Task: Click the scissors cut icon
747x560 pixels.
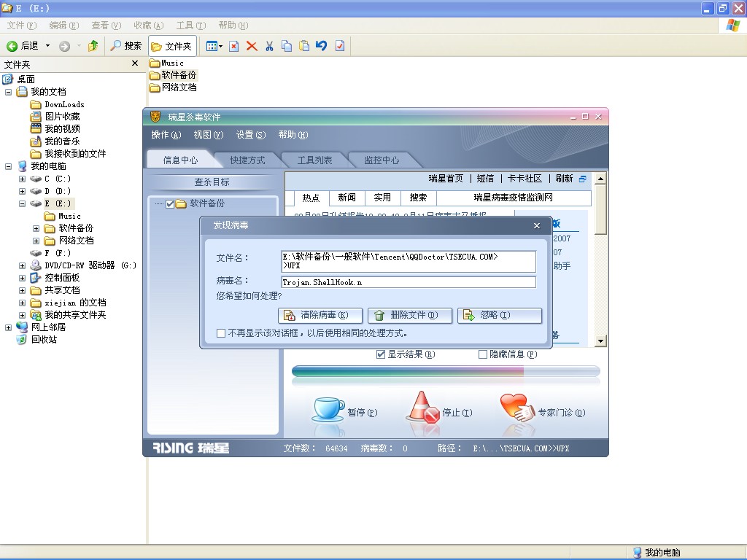Action: pyautogui.click(x=269, y=46)
